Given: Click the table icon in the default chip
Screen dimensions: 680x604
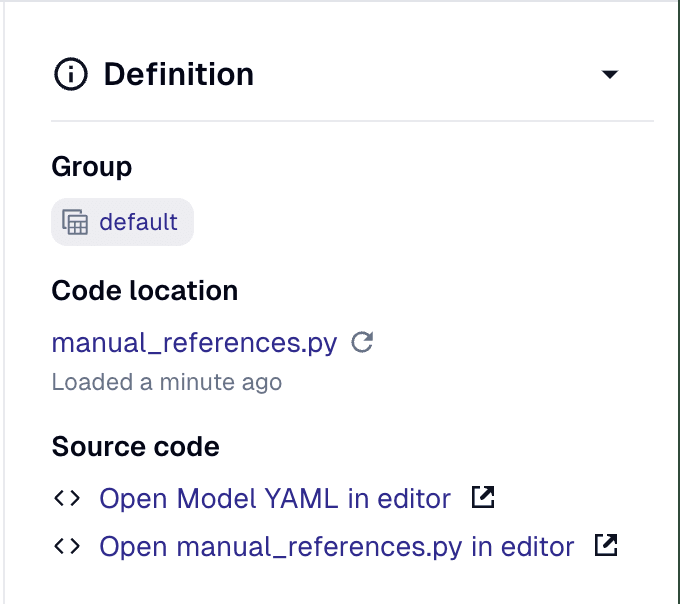Looking at the screenshot, I should click(x=75, y=222).
